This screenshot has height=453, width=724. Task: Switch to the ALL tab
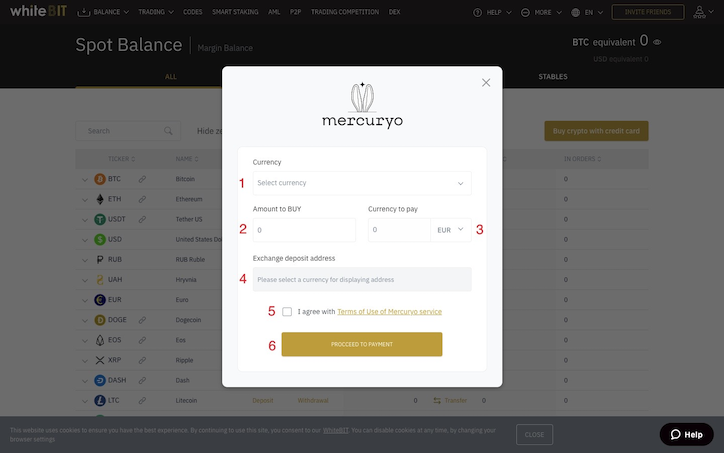point(171,77)
